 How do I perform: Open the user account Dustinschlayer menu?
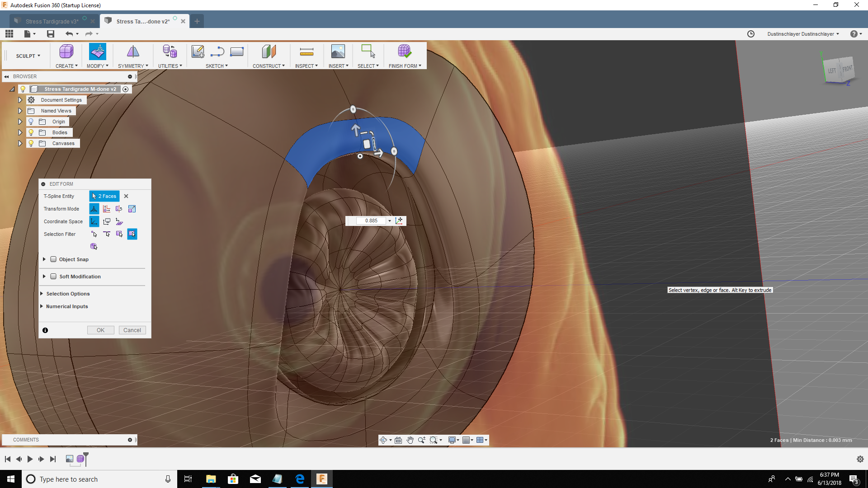tap(803, 34)
